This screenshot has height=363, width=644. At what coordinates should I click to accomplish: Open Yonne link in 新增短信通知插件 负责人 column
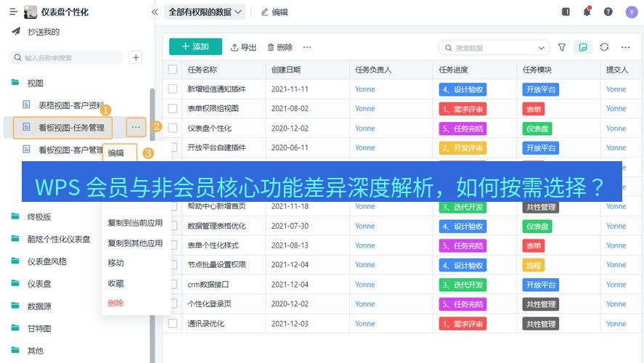click(364, 89)
